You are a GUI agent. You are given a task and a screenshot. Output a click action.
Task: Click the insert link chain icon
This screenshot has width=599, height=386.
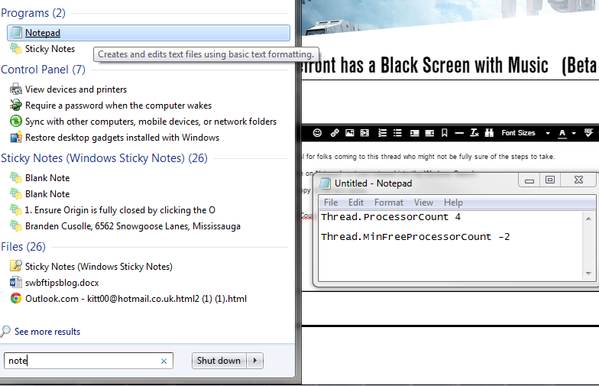335,133
